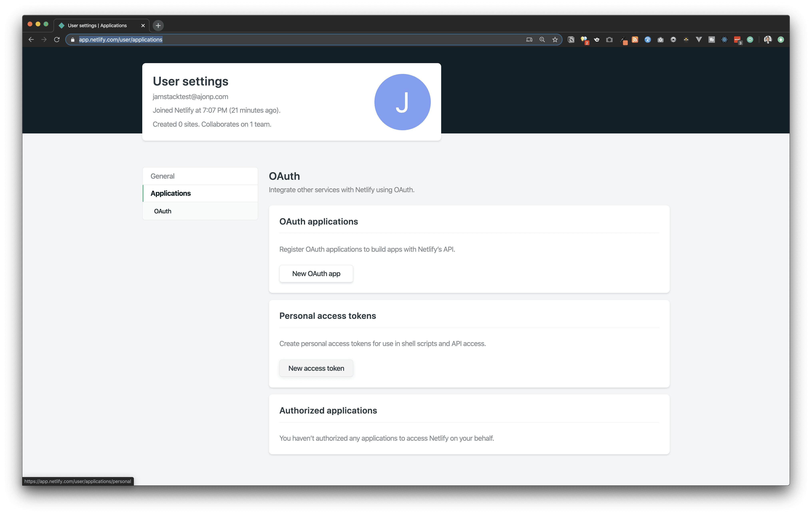812x515 pixels.
Task: Click the Authorized applications heading
Action: [x=328, y=410]
